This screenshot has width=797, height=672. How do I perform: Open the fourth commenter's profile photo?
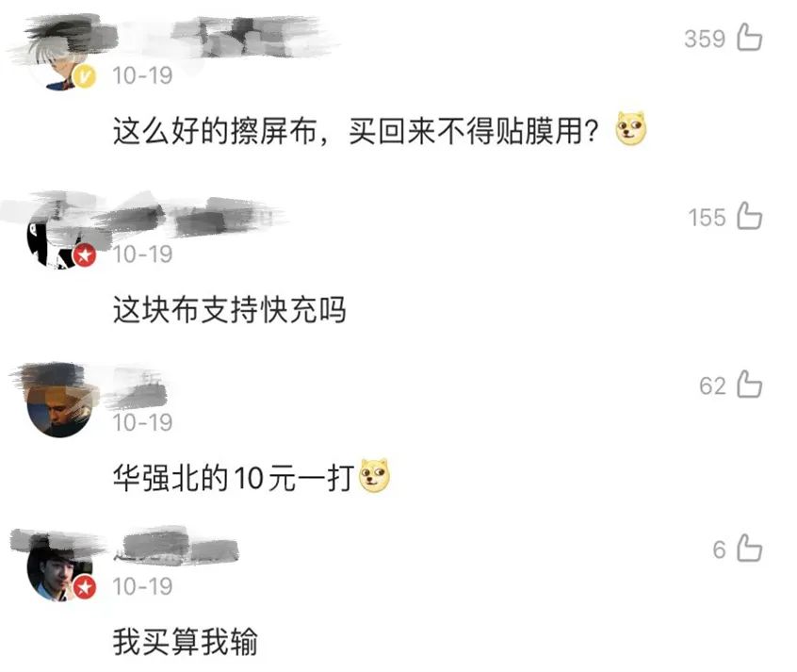click(61, 566)
